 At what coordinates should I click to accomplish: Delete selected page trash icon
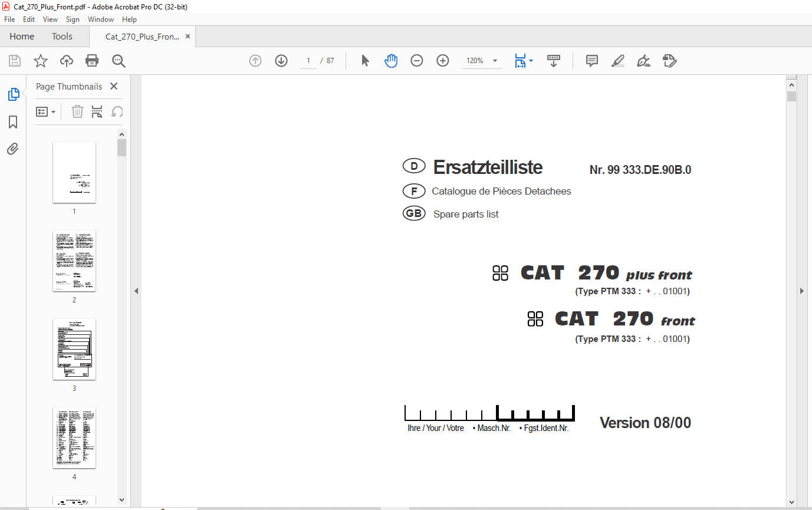tap(77, 111)
